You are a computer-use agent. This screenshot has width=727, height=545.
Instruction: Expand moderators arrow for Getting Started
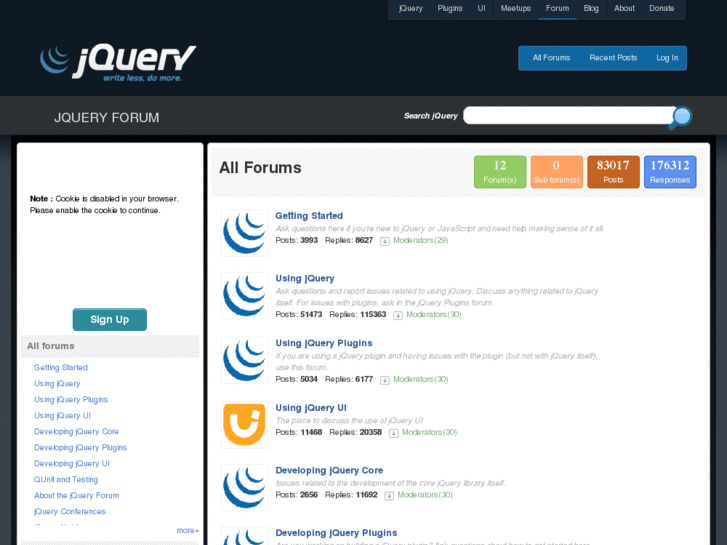pos(385,241)
